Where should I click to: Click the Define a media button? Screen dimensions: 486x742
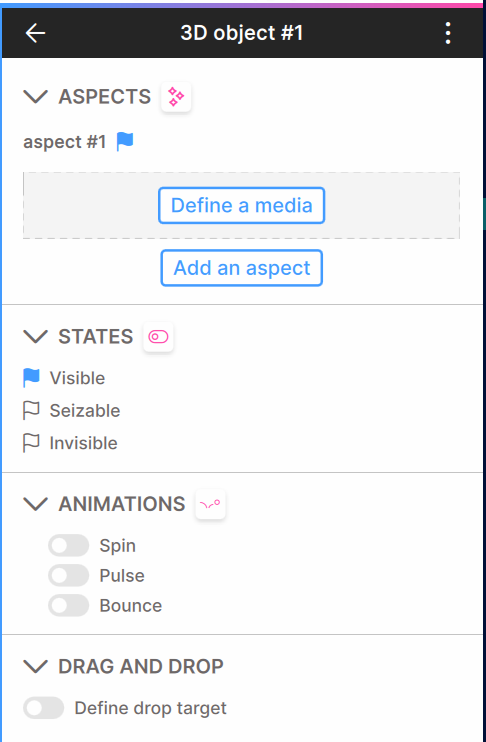tap(241, 205)
